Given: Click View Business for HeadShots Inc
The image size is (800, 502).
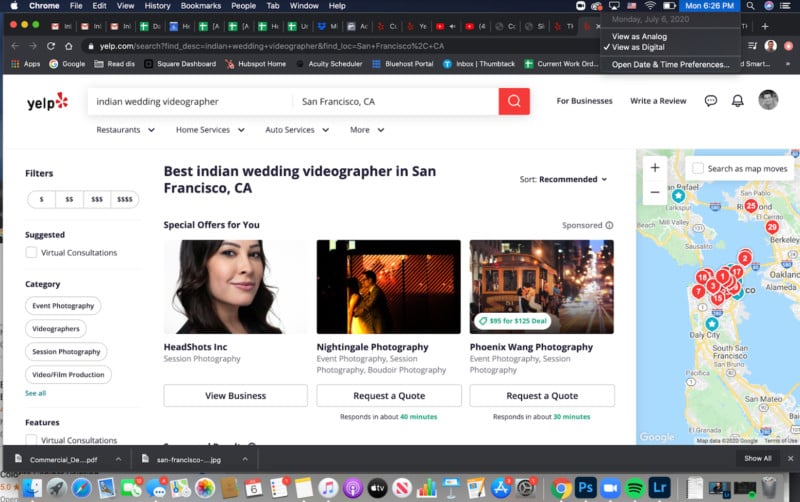Looking at the screenshot, I should 235,396.
